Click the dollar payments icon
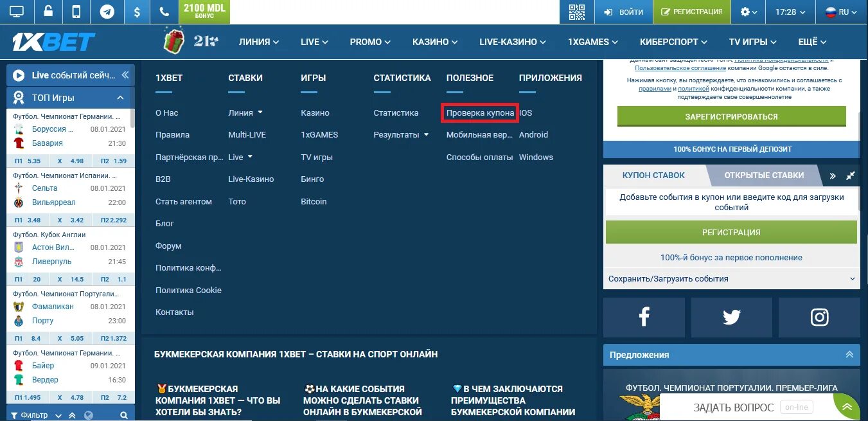This screenshot has height=421, width=868. point(136,12)
